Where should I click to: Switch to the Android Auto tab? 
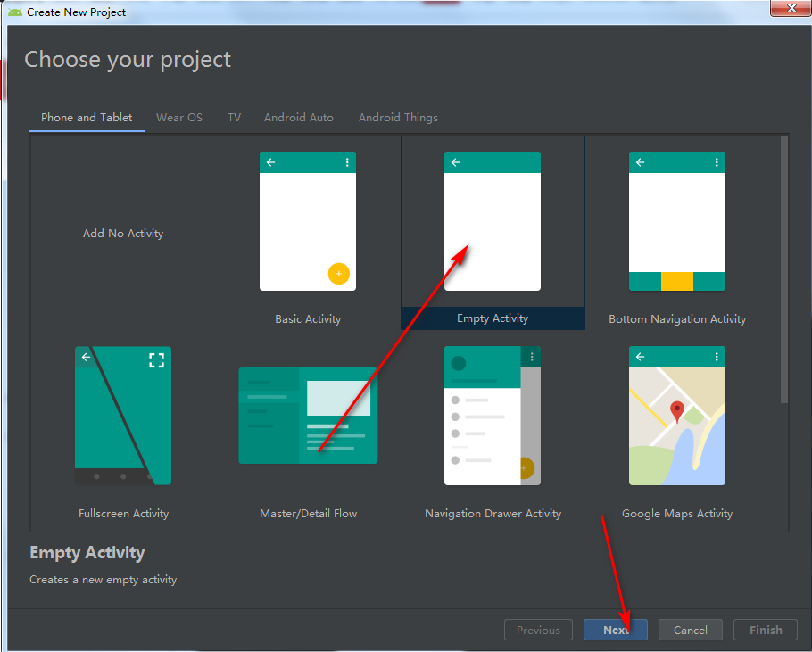[298, 117]
